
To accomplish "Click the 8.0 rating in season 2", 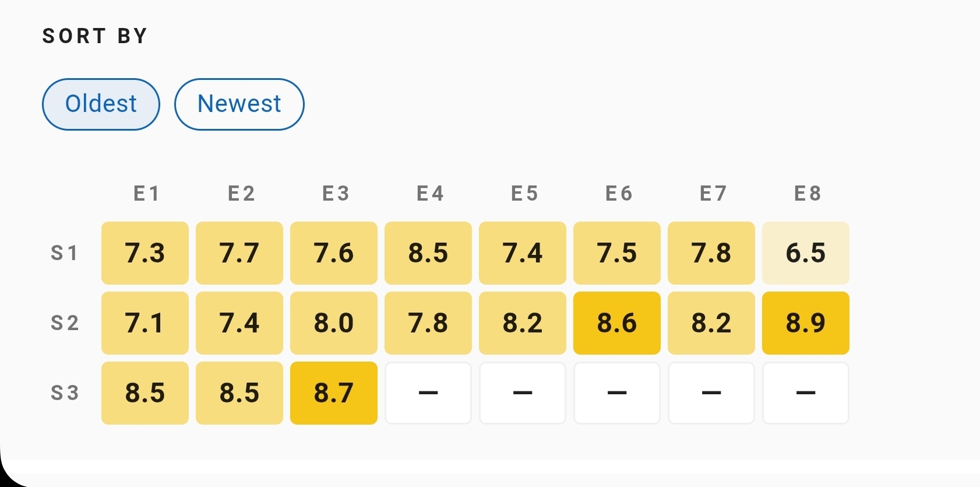I will click(334, 323).
